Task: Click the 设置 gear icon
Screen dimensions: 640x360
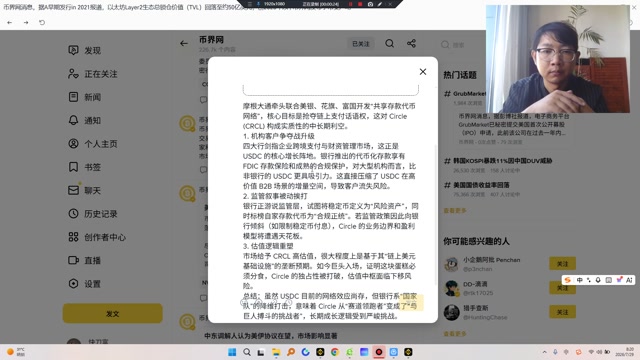Action: (73, 283)
